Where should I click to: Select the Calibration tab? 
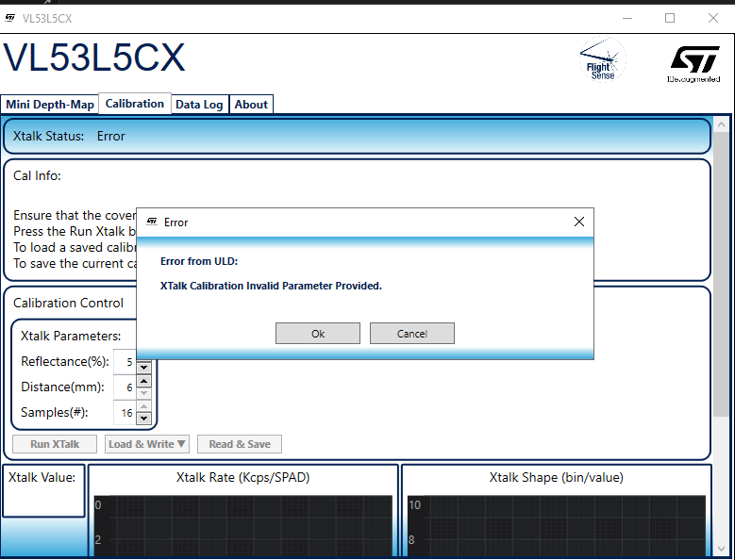[x=135, y=104]
